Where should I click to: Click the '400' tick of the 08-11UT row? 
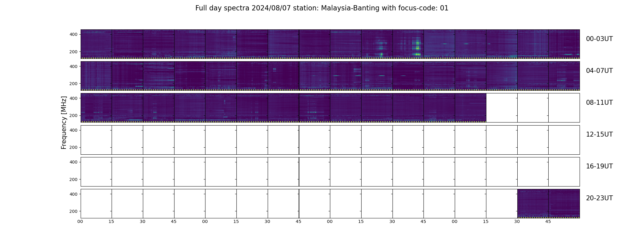click(74, 98)
